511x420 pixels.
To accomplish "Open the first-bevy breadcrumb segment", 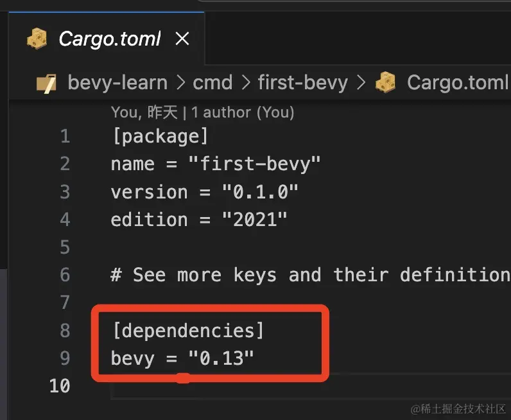I will pos(303,83).
